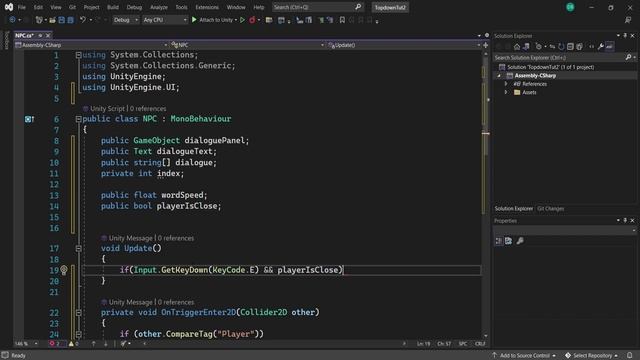Image resolution: width=640 pixels, height=360 pixels.
Task: Open the Debug menu
Action: point(134,7)
